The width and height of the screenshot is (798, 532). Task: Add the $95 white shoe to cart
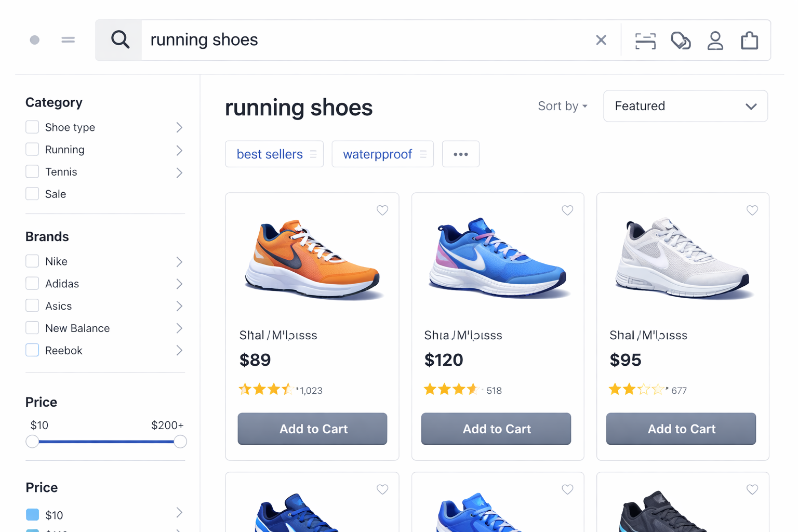(x=681, y=429)
